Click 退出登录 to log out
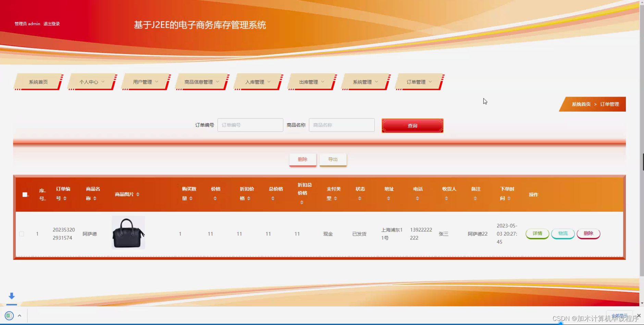This screenshot has width=644, height=325. pyautogui.click(x=52, y=24)
